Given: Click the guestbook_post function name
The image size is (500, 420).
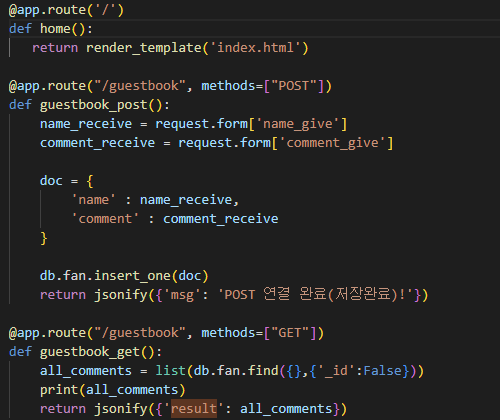Looking at the screenshot, I should (x=94, y=105).
